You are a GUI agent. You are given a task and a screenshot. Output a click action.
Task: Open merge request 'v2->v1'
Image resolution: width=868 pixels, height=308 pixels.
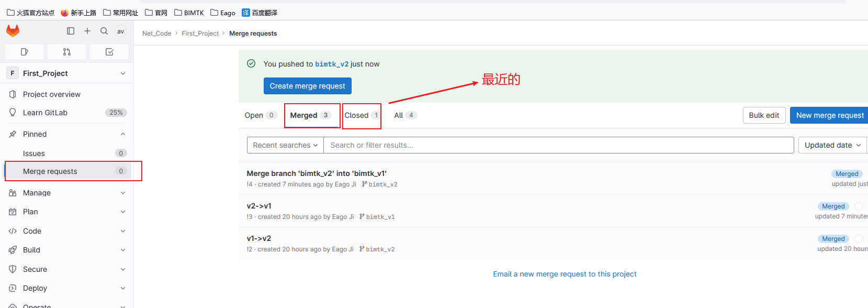click(259, 206)
